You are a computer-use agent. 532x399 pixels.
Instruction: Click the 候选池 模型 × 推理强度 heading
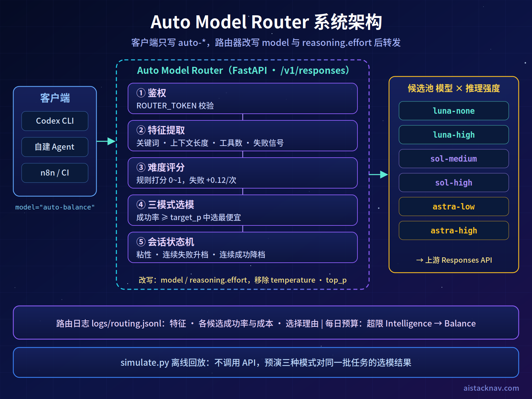(454, 88)
